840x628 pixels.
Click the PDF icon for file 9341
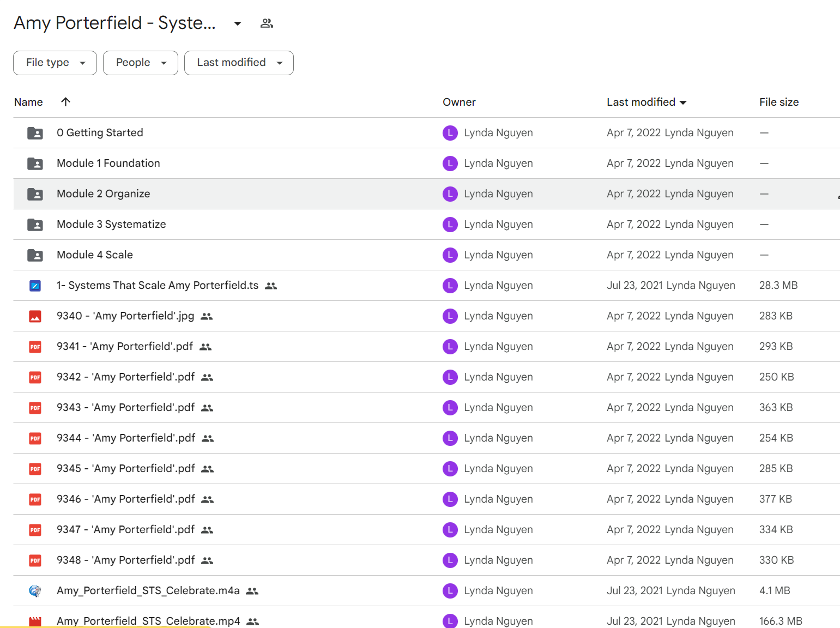pos(35,347)
